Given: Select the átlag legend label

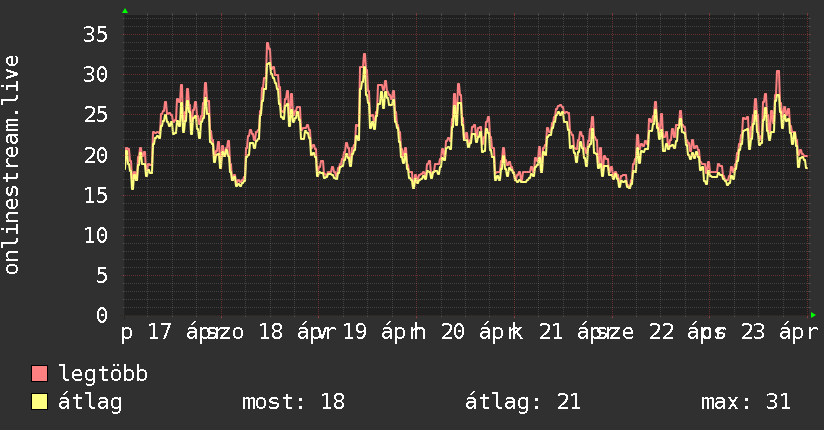Looking at the screenshot, I should [90, 402].
